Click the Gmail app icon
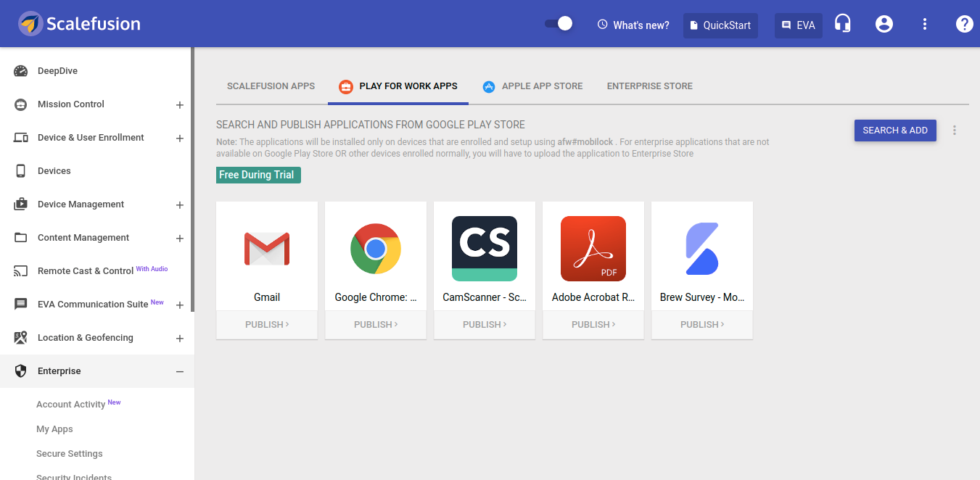 pyautogui.click(x=267, y=249)
